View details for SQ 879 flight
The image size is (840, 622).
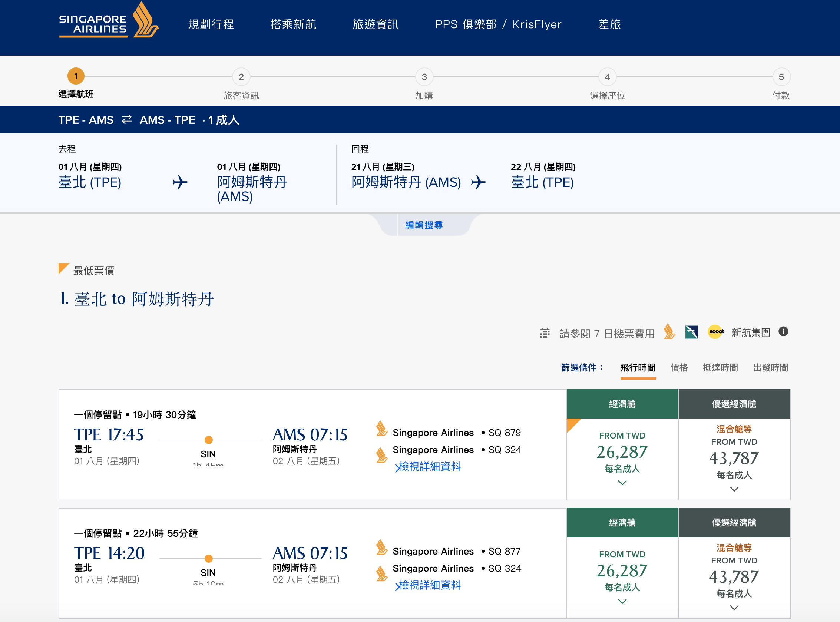pos(428,467)
